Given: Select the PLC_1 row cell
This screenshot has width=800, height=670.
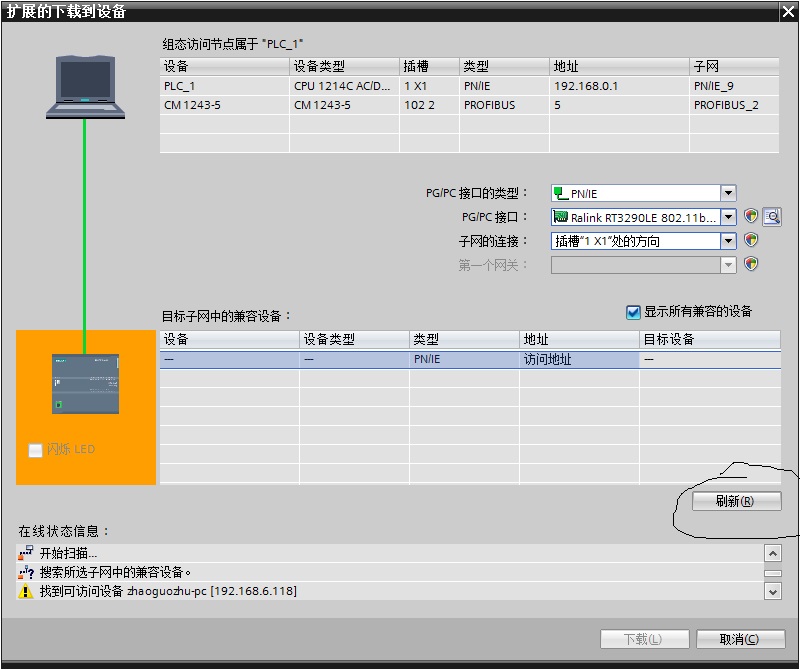Looking at the screenshot, I should coord(224,86).
